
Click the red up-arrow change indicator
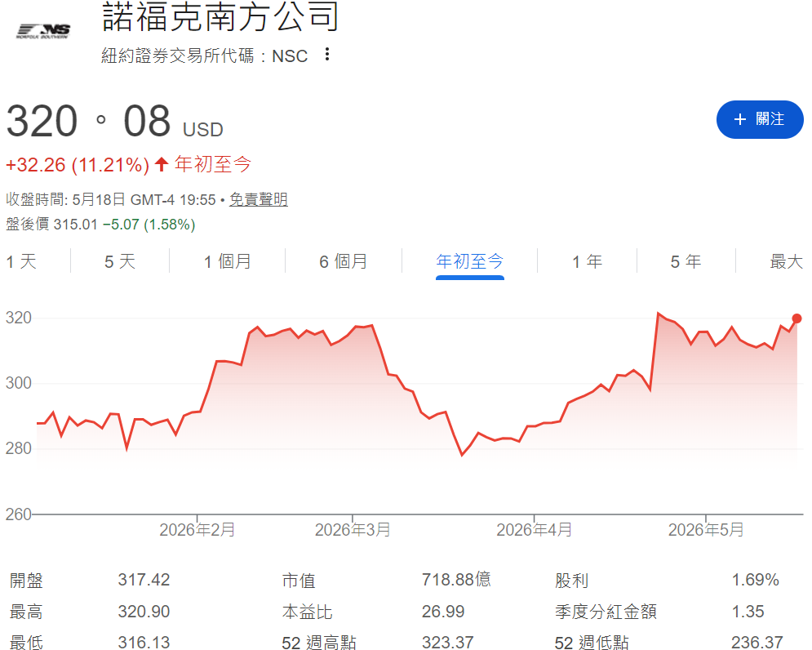coord(162,165)
